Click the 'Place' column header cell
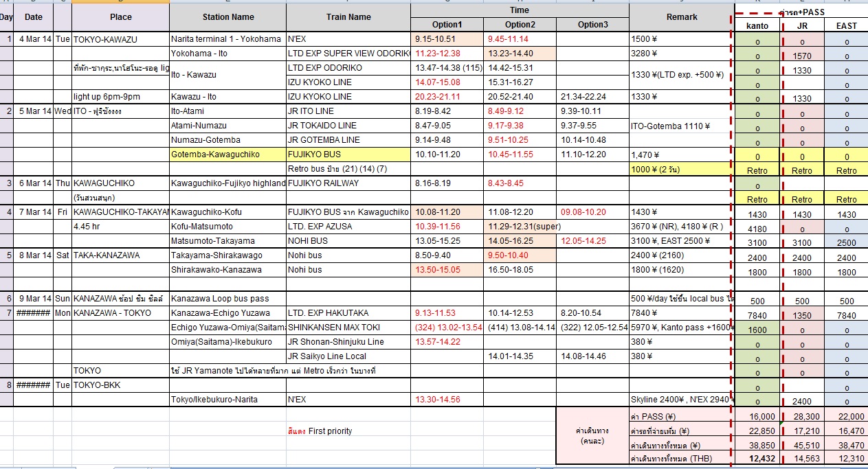Screen dimensions: 868x469 click(120, 17)
